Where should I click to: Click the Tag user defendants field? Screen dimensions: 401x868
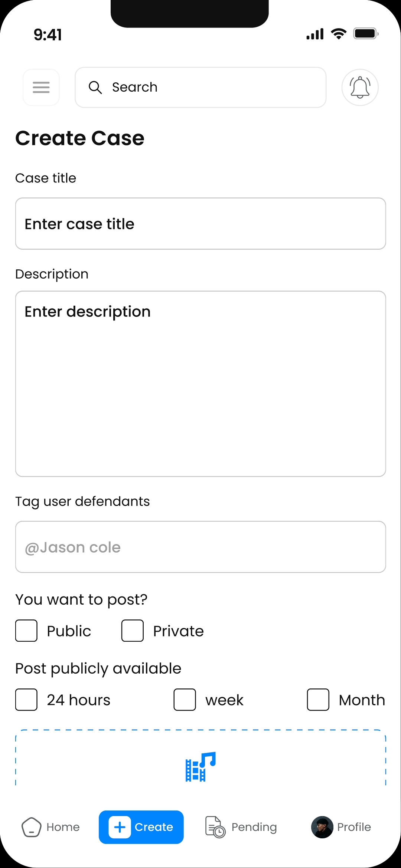[200, 547]
